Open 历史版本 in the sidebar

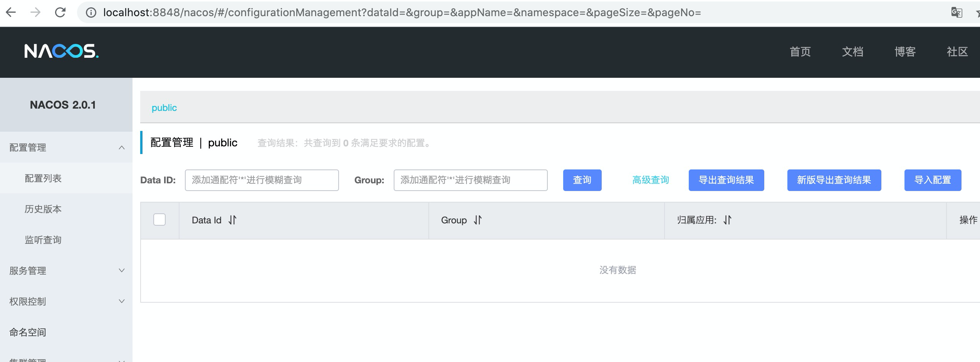pyautogui.click(x=43, y=209)
